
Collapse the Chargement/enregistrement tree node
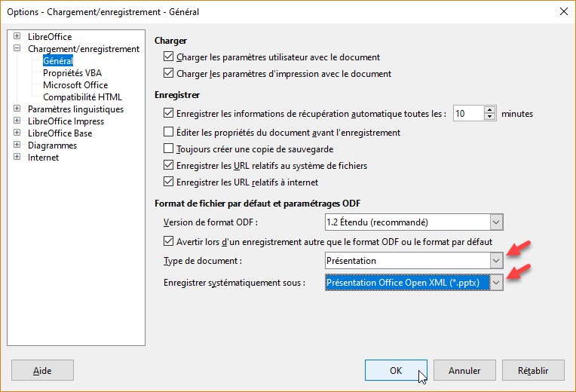coord(17,48)
